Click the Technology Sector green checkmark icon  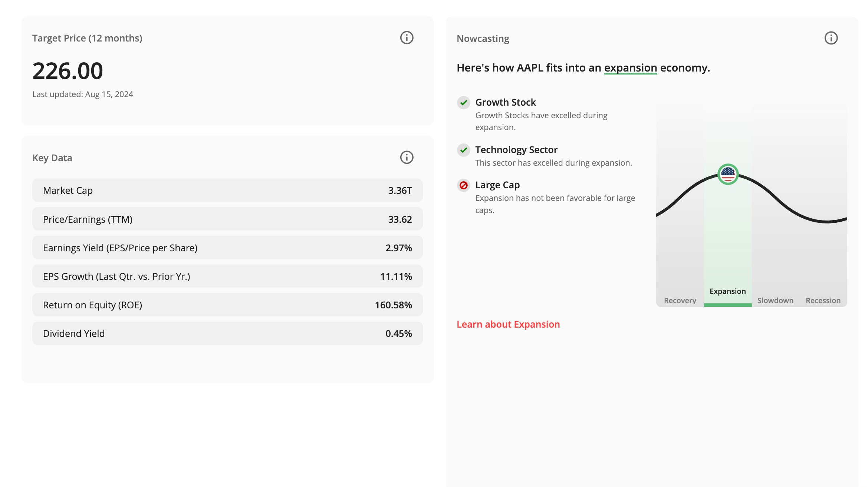pyautogui.click(x=463, y=150)
